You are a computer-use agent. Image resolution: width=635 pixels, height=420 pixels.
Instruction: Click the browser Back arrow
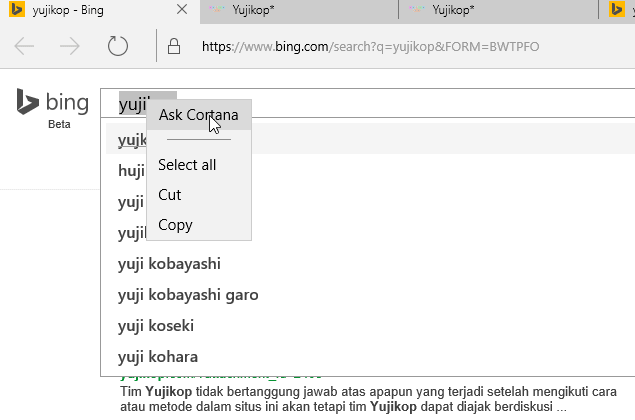click(x=24, y=46)
